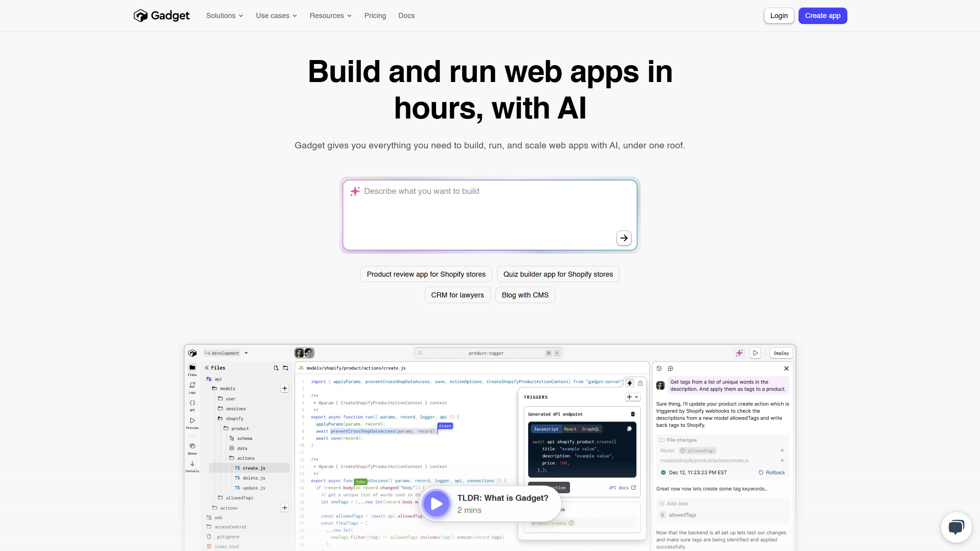
Task: Click the Login button
Action: tap(779, 16)
